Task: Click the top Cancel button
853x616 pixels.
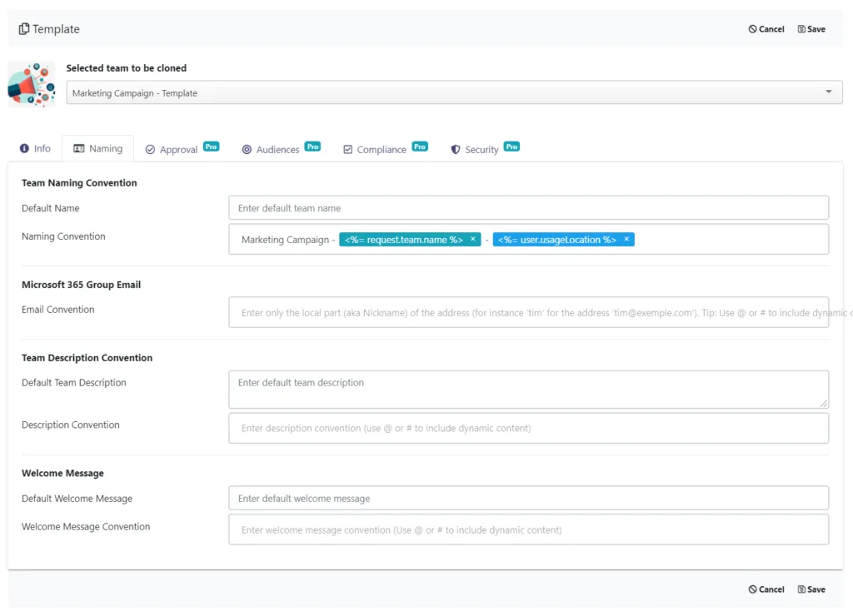Action: [x=766, y=29]
